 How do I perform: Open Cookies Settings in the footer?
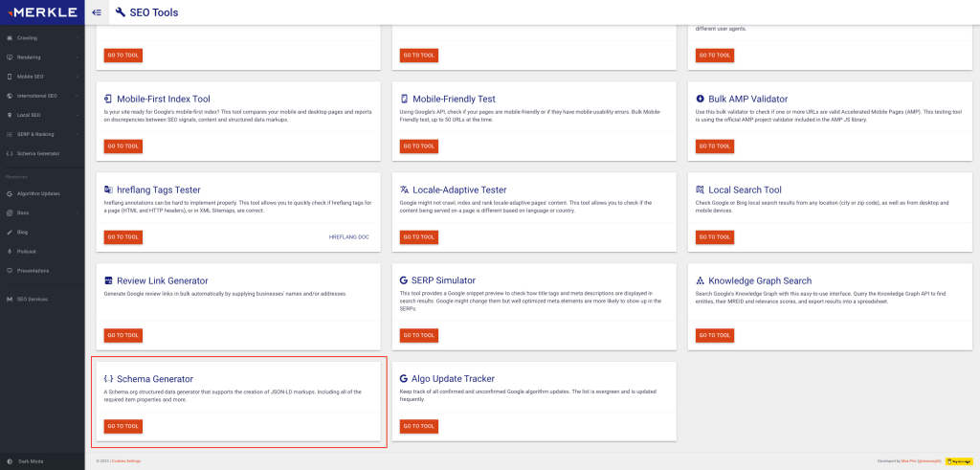click(126, 461)
